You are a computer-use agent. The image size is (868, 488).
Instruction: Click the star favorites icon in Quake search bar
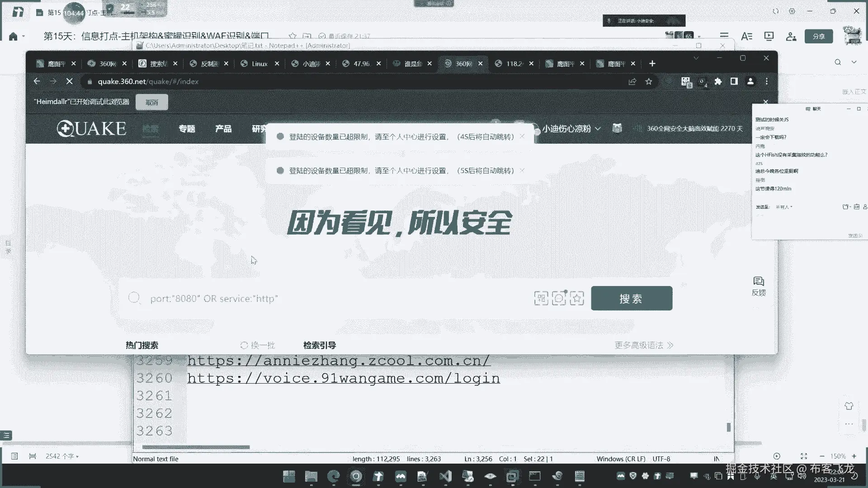click(x=577, y=298)
